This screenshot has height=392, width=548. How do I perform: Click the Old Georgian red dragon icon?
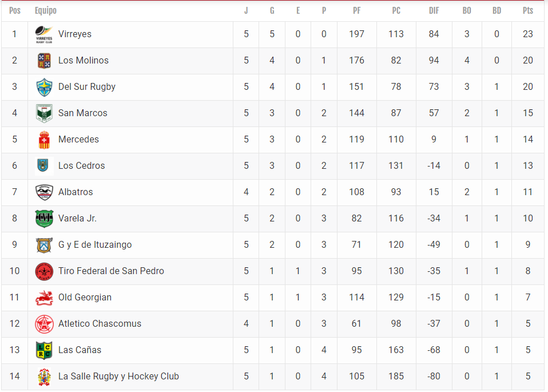click(44, 298)
